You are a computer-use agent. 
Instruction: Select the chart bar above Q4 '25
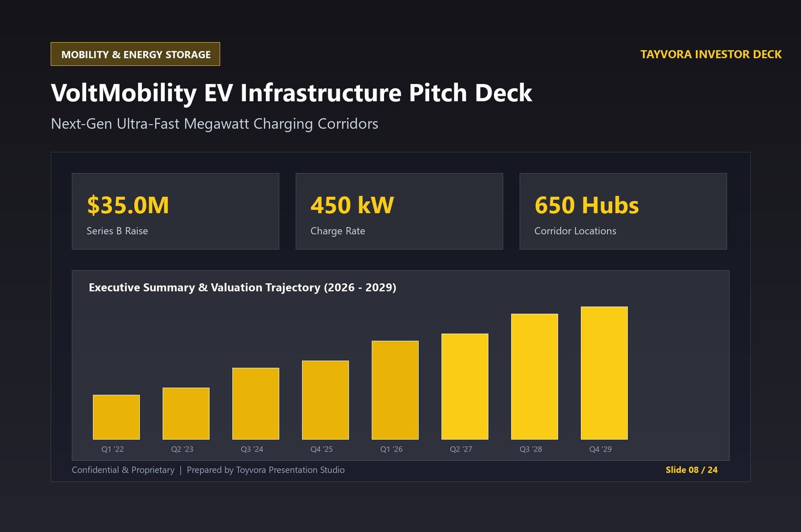pos(325,400)
